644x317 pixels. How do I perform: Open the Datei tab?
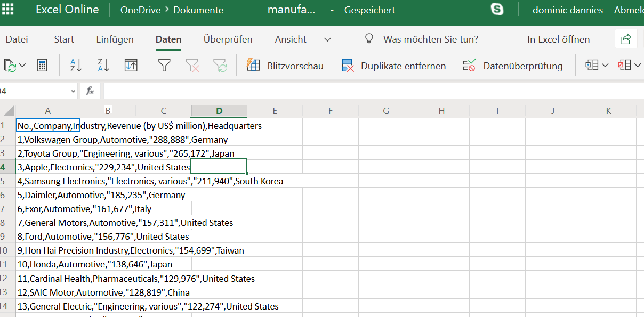click(x=17, y=39)
